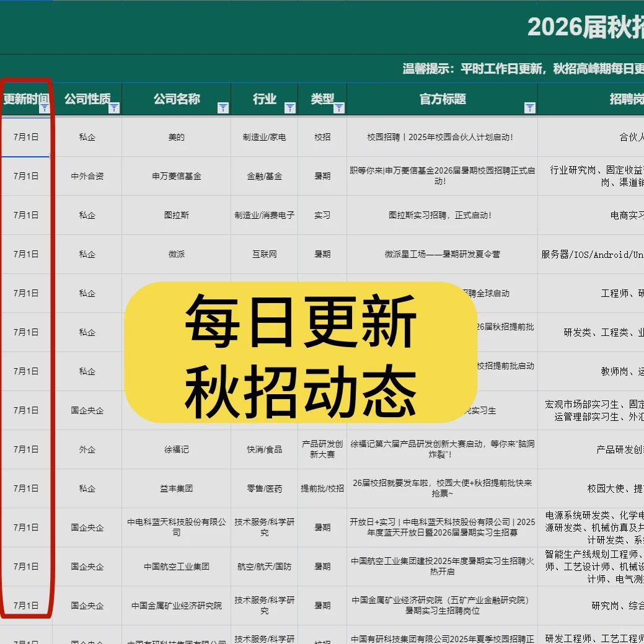
Task: Click the 徐福记第六届产品研发创新大赛 title cell
Action: pos(443,449)
